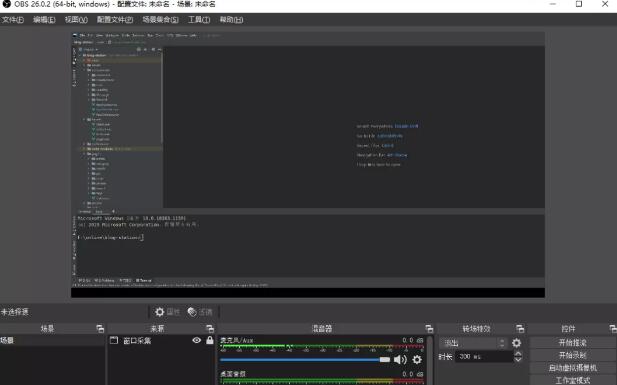Viewport: 617px width, 385px height.
Task: Select the scene in Scenes list
Action: (x=52, y=340)
